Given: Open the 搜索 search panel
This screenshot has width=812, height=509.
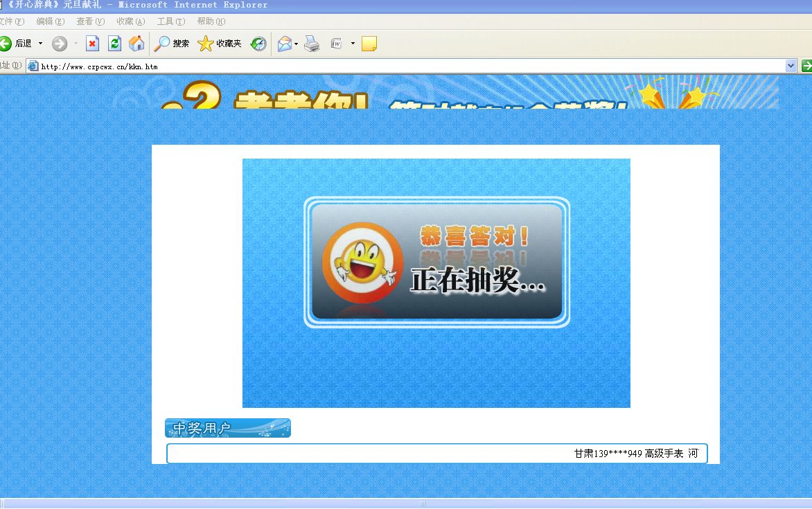Looking at the screenshot, I should pos(172,43).
